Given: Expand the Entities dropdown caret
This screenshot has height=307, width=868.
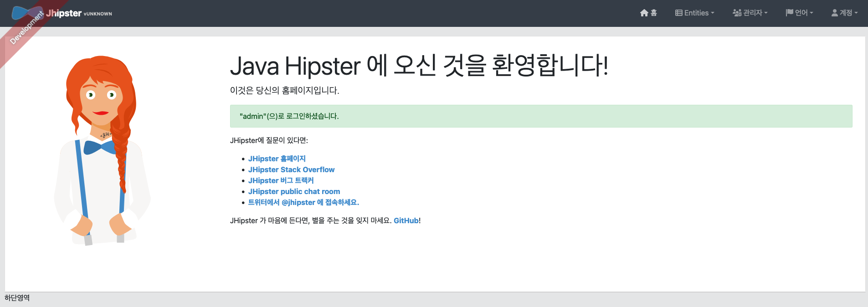Looking at the screenshot, I should tap(713, 13).
